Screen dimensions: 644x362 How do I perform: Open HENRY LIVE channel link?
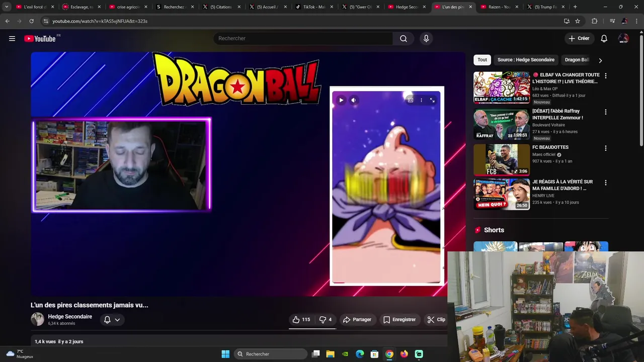pyautogui.click(x=543, y=196)
